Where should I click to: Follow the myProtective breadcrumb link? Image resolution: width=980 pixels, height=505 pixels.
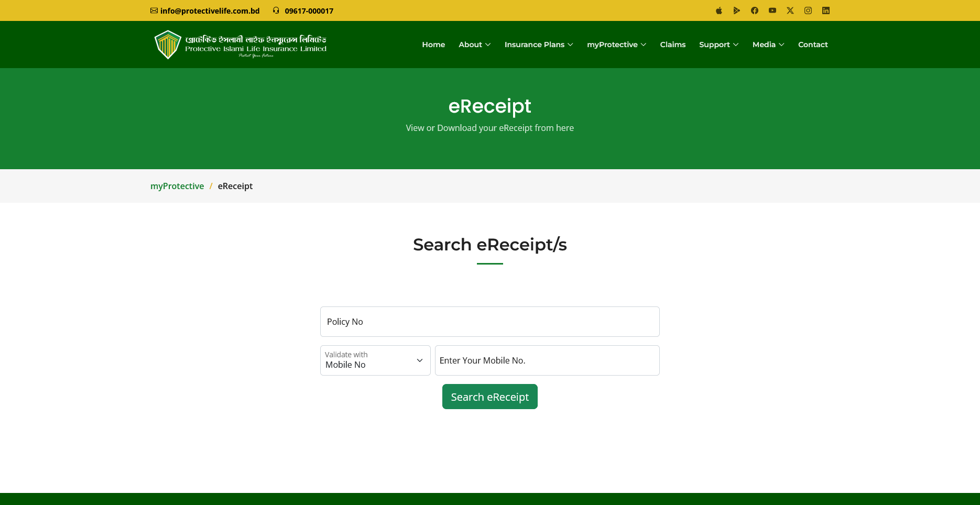177,186
